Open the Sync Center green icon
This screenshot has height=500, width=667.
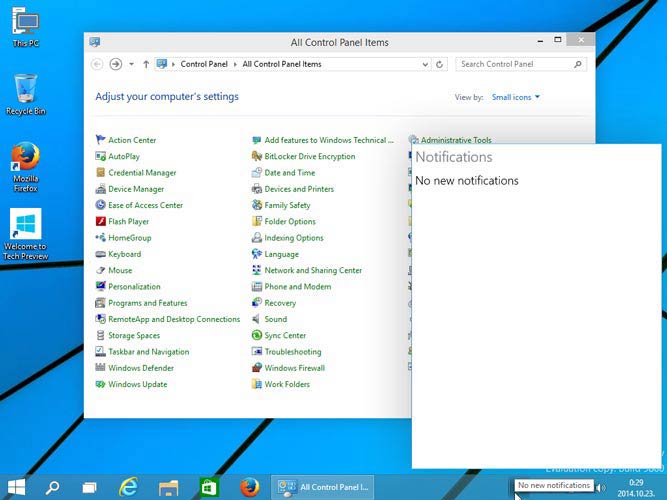(x=257, y=335)
